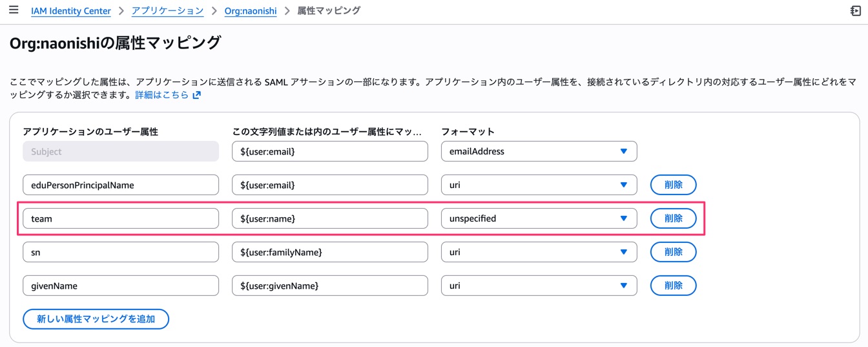Edit the ${user:givenName} mapping value
Image resolution: width=868 pixels, height=347 pixels.
(x=330, y=286)
